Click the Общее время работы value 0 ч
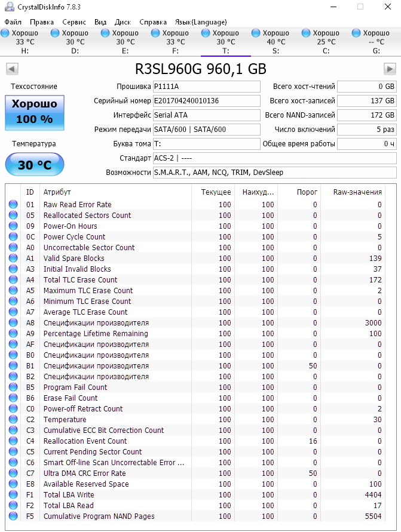 pyautogui.click(x=367, y=144)
